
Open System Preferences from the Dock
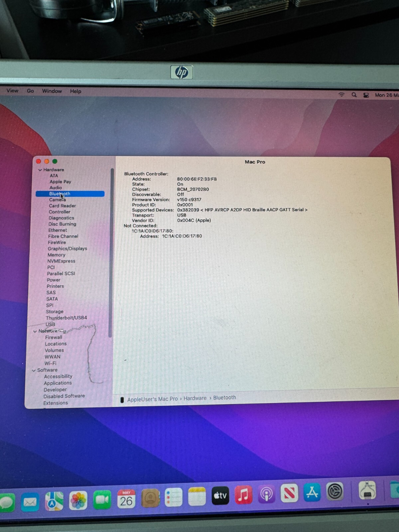(335, 491)
